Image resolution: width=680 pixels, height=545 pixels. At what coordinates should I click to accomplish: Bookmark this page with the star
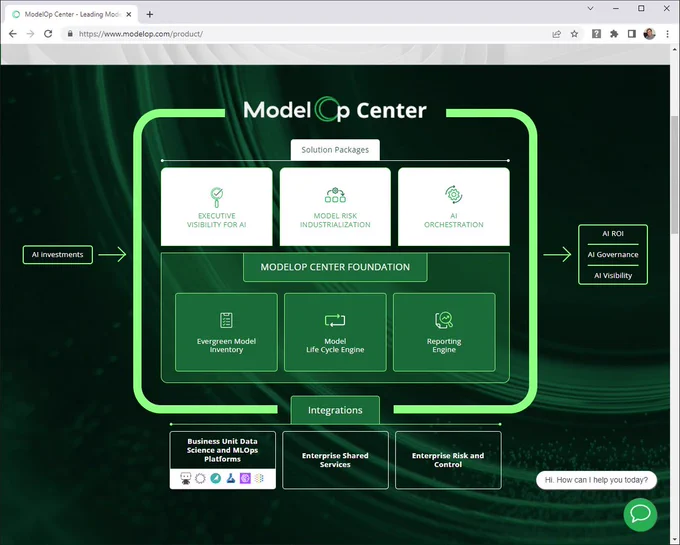574,34
